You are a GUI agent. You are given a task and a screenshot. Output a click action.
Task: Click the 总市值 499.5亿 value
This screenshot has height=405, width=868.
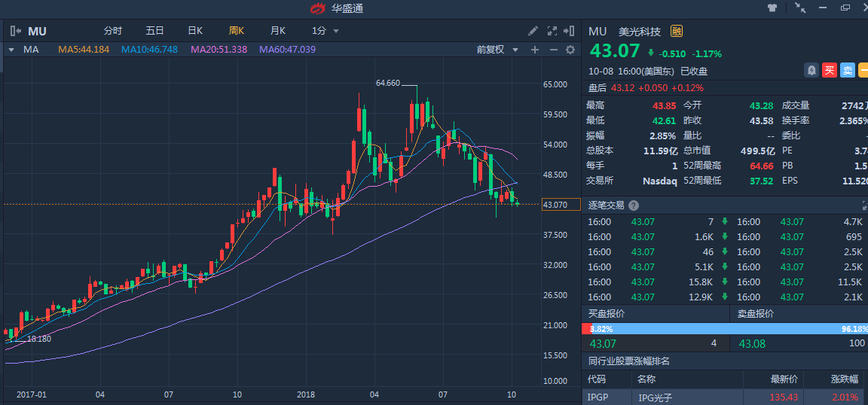[x=756, y=151]
